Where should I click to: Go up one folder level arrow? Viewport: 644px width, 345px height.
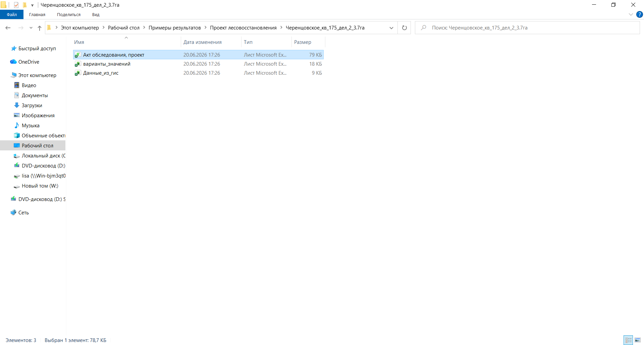click(x=40, y=28)
